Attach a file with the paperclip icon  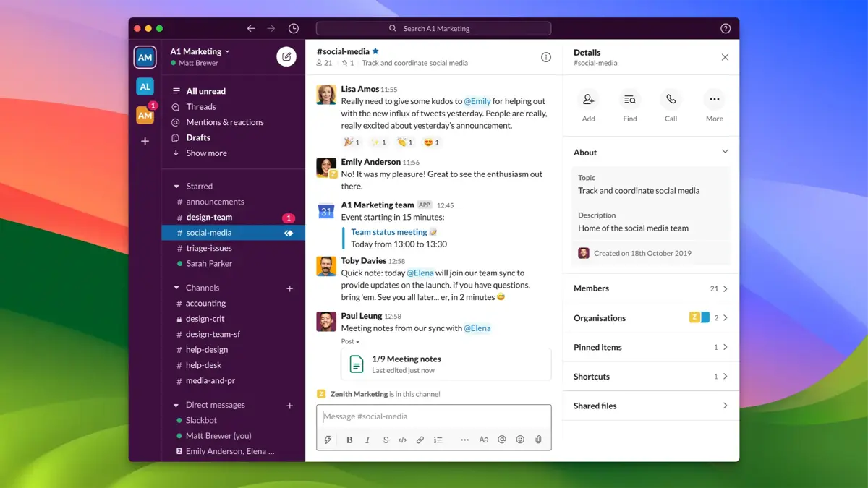pos(539,440)
